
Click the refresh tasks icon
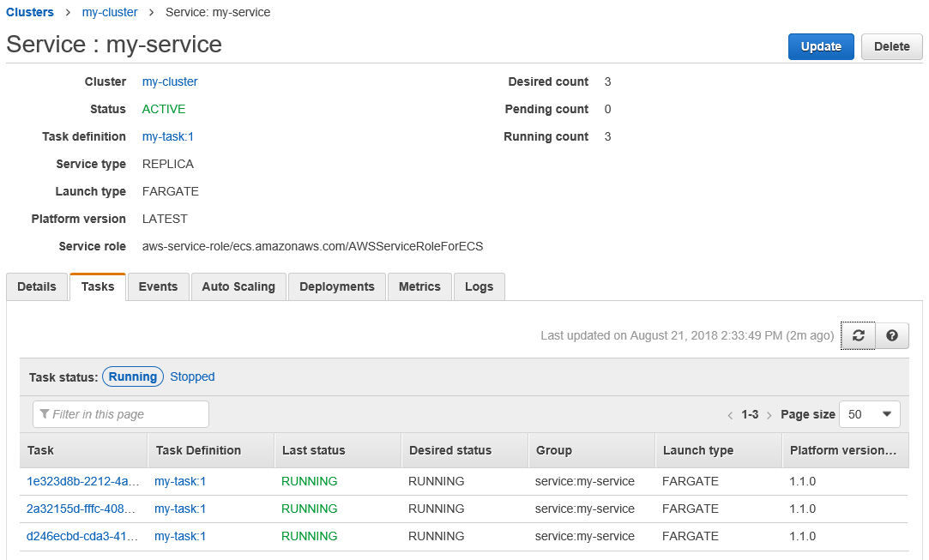coord(858,336)
